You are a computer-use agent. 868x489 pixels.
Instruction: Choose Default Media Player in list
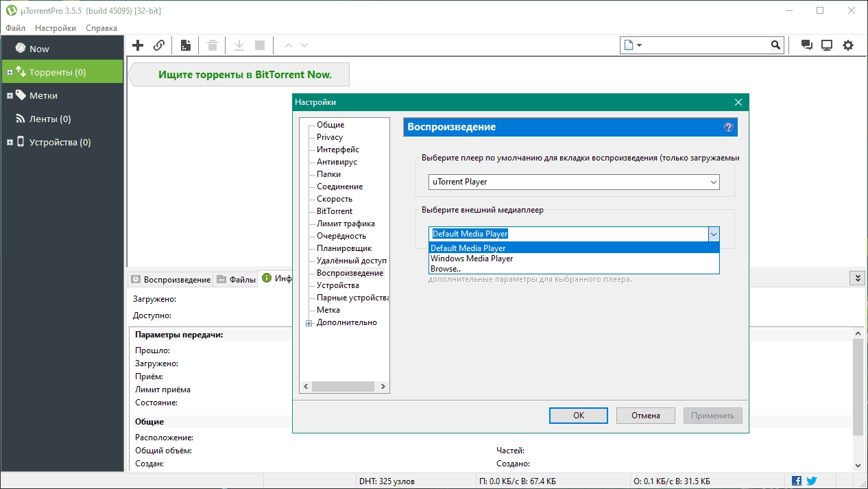[x=574, y=248]
